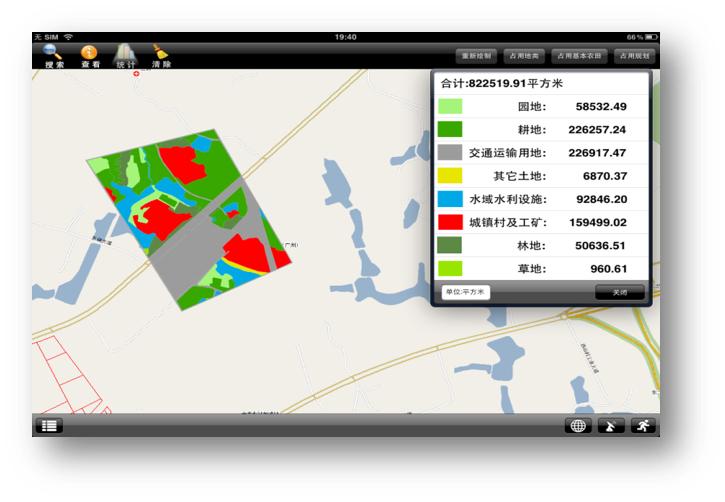Select the 耕地 row in statistics list
The width and height of the screenshot is (725, 502).
[542, 129]
